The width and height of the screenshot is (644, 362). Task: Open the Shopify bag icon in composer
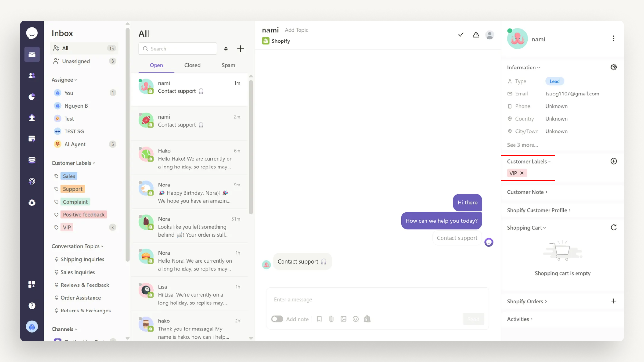[367, 319]
